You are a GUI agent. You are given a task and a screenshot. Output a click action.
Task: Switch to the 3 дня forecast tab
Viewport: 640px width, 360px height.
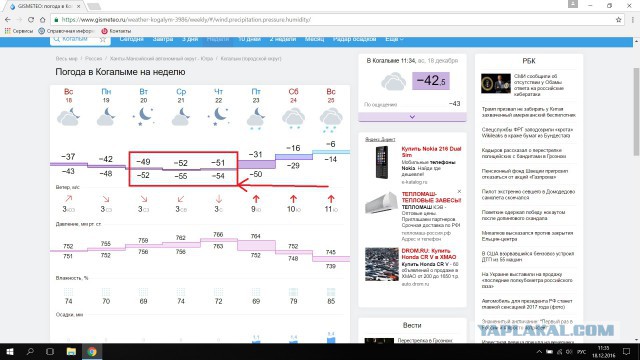pyautogui.click(x=190, y=39)
